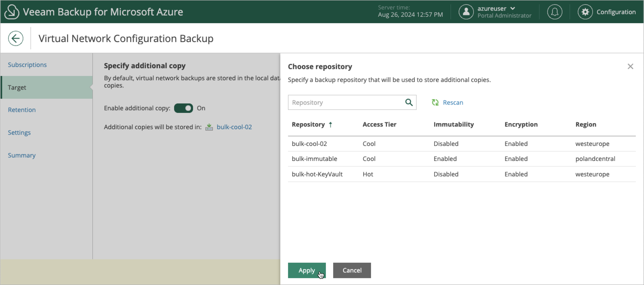The width and height of the screenshot is (644, 285).
Task: Click the azureuser avatar icon
Action: [x=466, y=12]
